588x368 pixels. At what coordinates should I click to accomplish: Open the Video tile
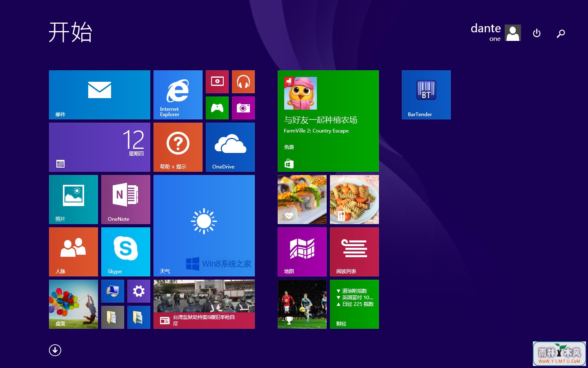pyautogui.click(x=217, y=82)
